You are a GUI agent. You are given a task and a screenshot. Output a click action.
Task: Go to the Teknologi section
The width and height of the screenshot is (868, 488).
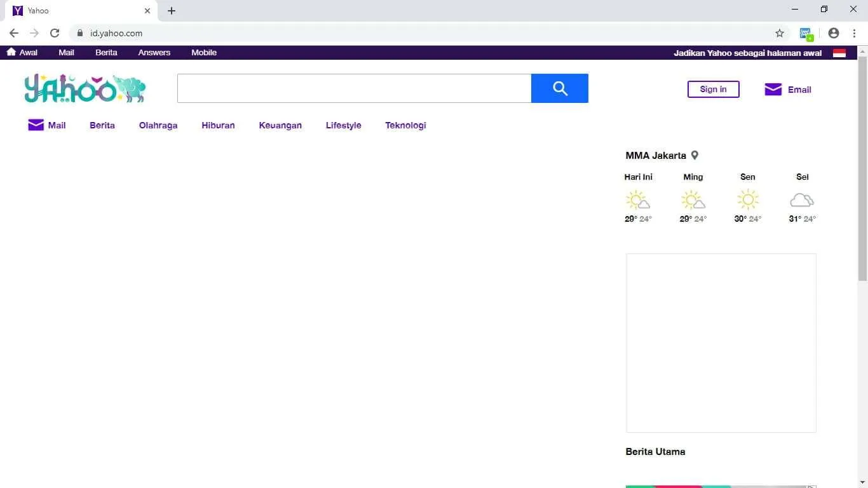(405, 125)
